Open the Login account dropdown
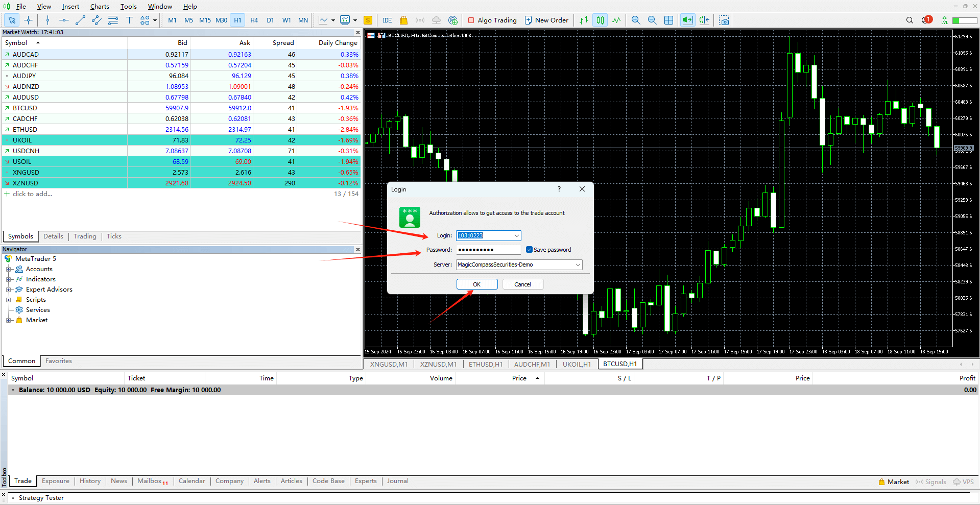Image resolution: width=980 pixels, height=505 pixels. pos(516,235)
